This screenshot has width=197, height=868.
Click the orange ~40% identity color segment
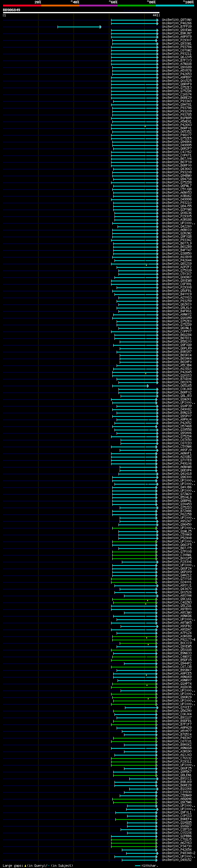(x=60, y=6)
